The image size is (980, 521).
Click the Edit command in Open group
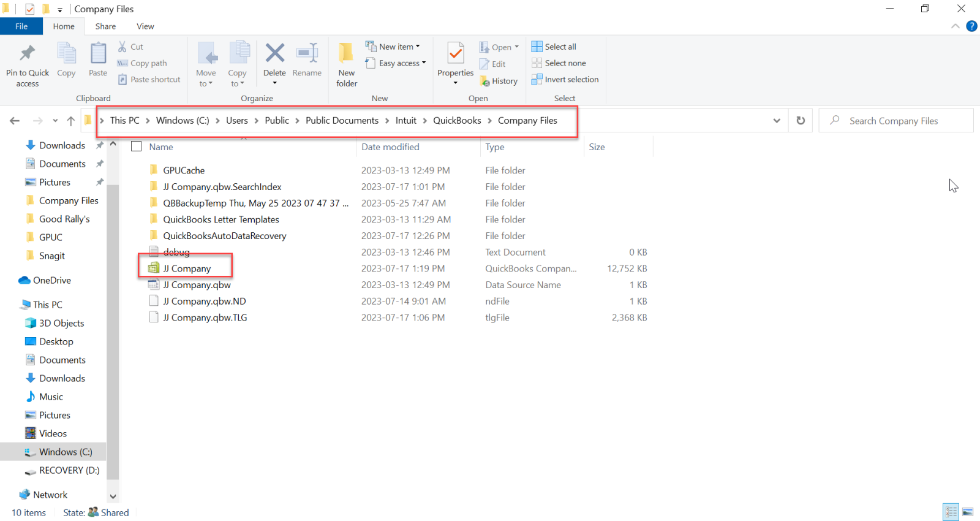click(x=493, y=64)
